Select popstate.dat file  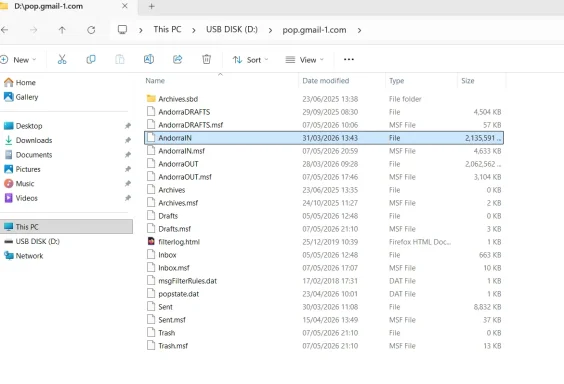[x=324, y=294]
